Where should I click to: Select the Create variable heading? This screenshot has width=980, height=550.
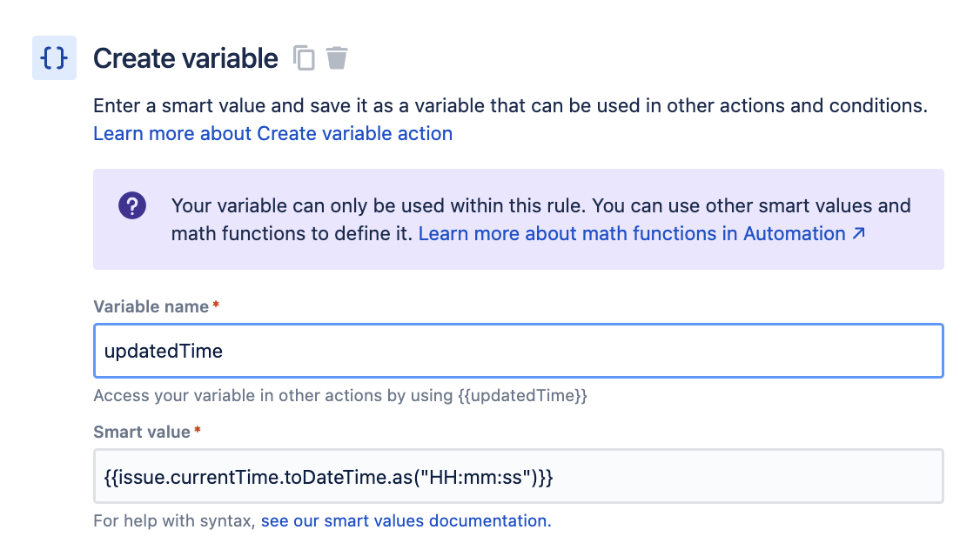(x=185, y=59)
